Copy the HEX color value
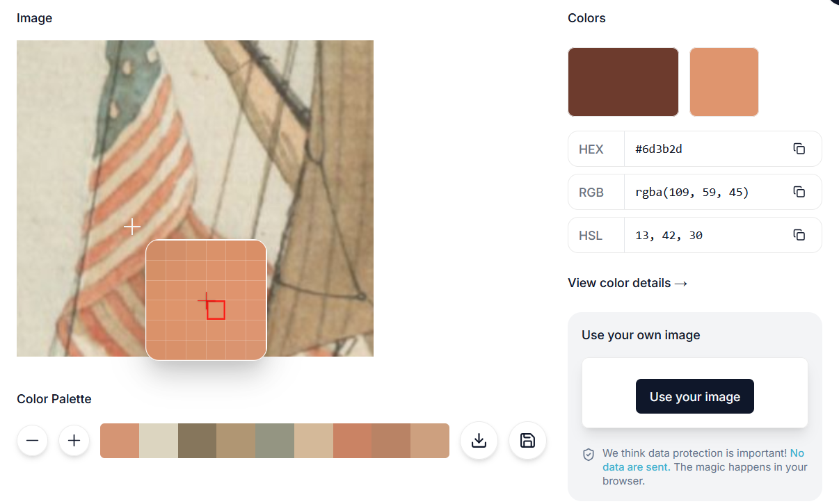Image resolution: width=839 pixels, height=504 pixels. (x=799, y=149)
